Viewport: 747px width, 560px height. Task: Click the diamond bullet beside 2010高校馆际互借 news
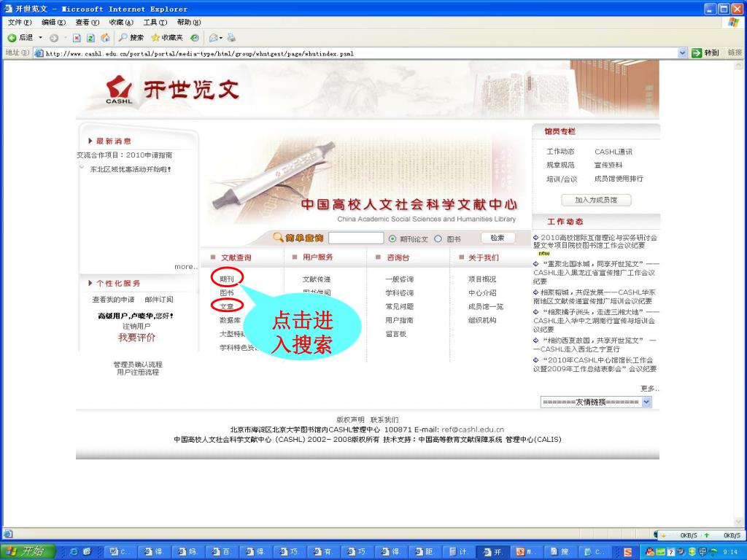click(x=535, y=237)
